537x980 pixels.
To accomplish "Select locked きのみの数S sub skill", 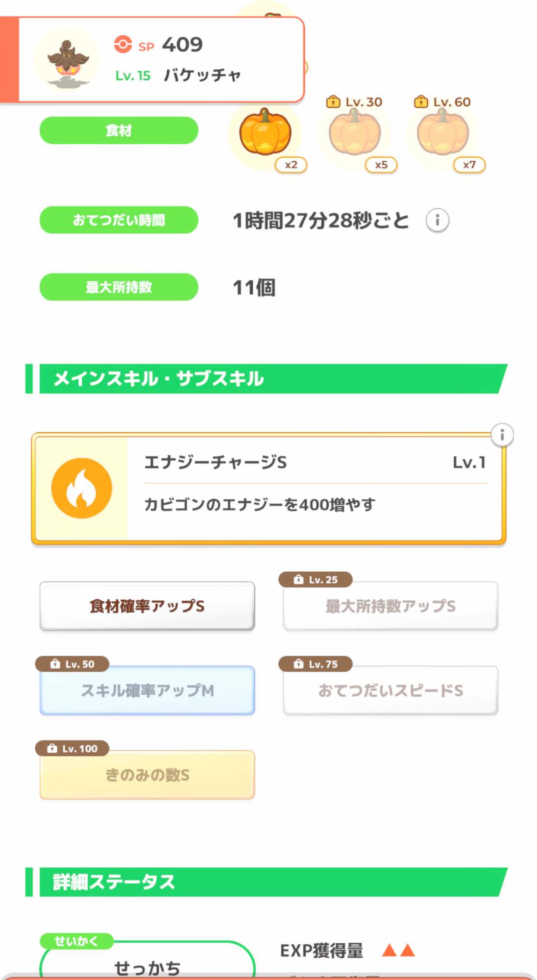I will 147,775.
